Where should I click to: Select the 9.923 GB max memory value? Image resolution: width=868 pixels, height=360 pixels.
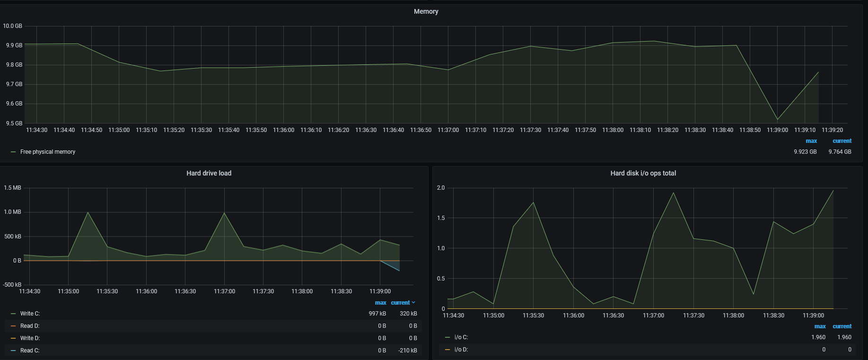point(805,152)
